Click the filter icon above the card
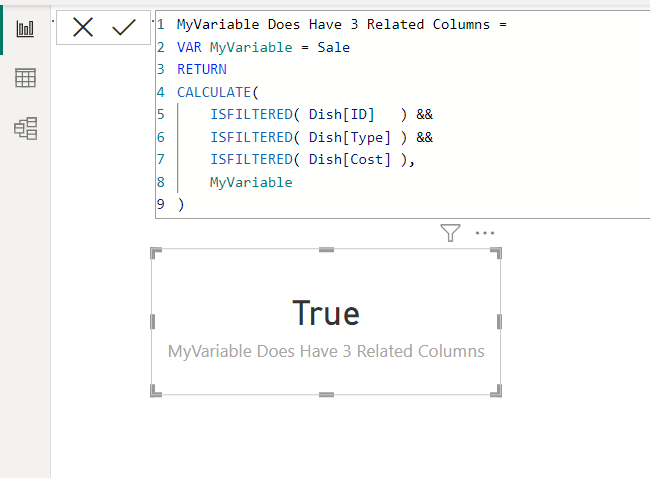 (450, 233)
